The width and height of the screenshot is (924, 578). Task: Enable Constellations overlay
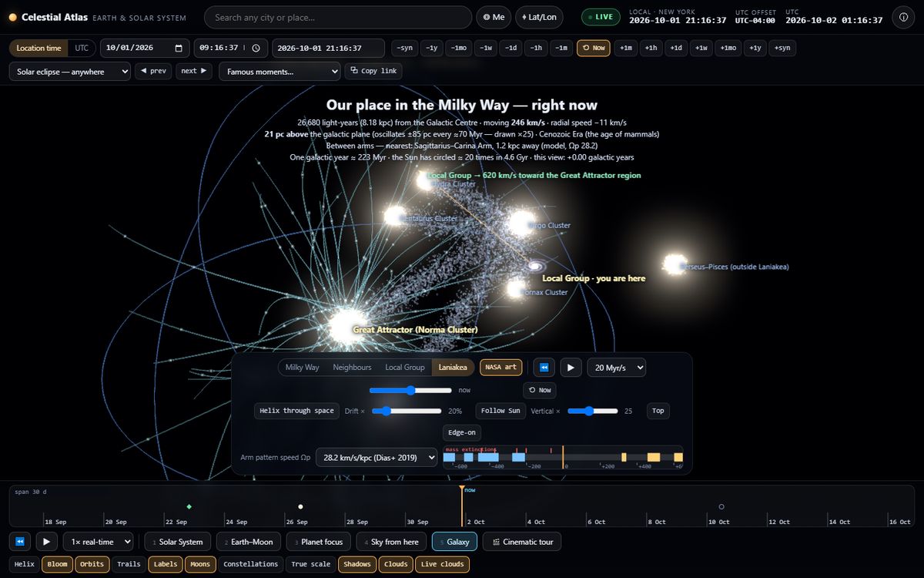point(251,564)
